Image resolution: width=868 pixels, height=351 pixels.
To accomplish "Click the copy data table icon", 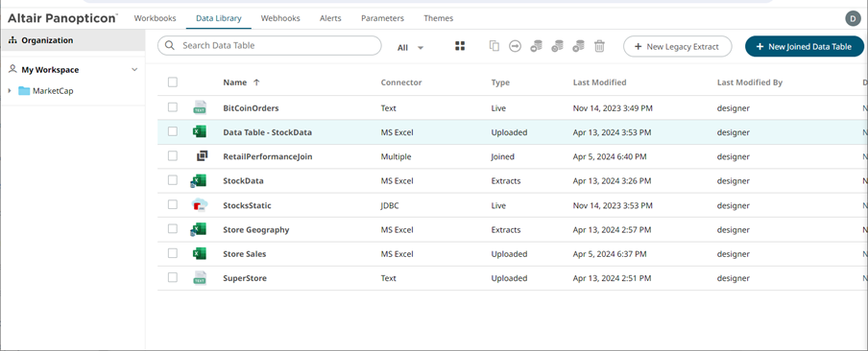I will coord(494,46).
